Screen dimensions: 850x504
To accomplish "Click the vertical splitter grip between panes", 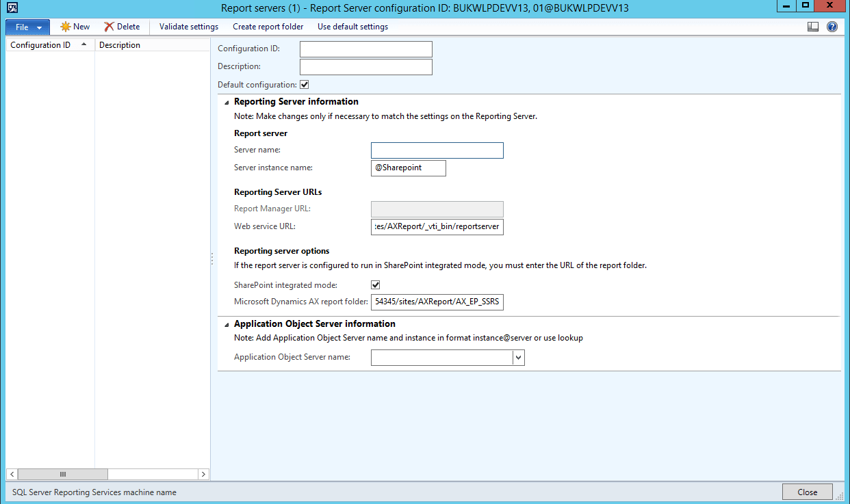I will [212, 259].
